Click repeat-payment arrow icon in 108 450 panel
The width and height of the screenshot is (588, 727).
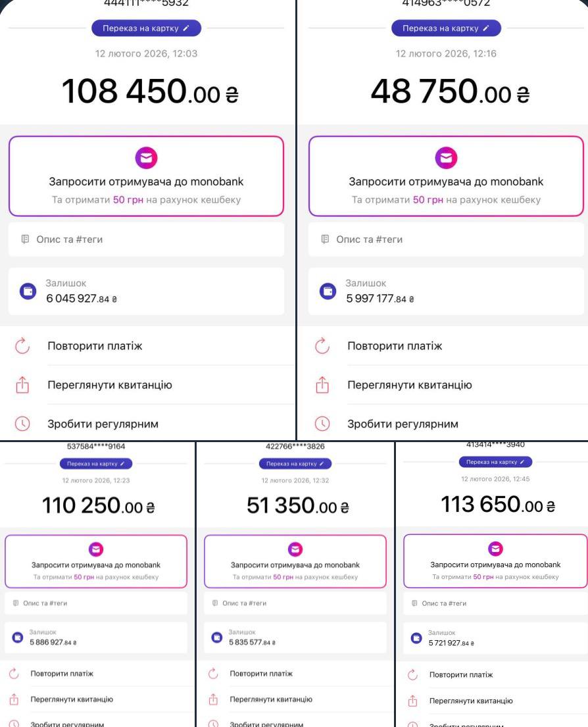coord(22,346)
